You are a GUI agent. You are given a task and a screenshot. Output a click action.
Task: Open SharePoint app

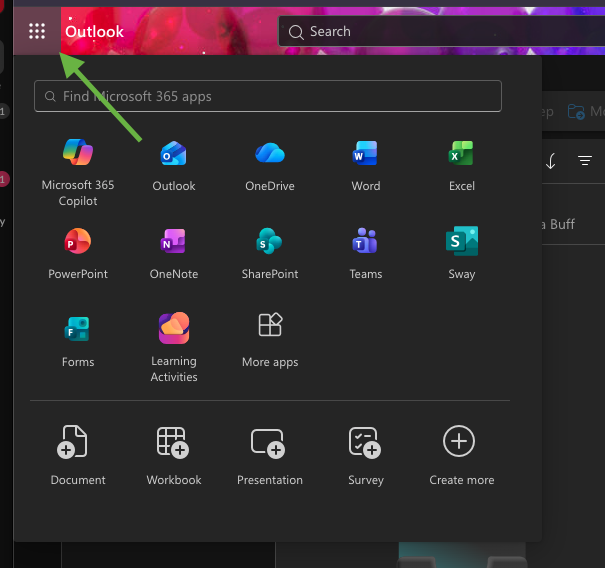(x=270, y=254)
